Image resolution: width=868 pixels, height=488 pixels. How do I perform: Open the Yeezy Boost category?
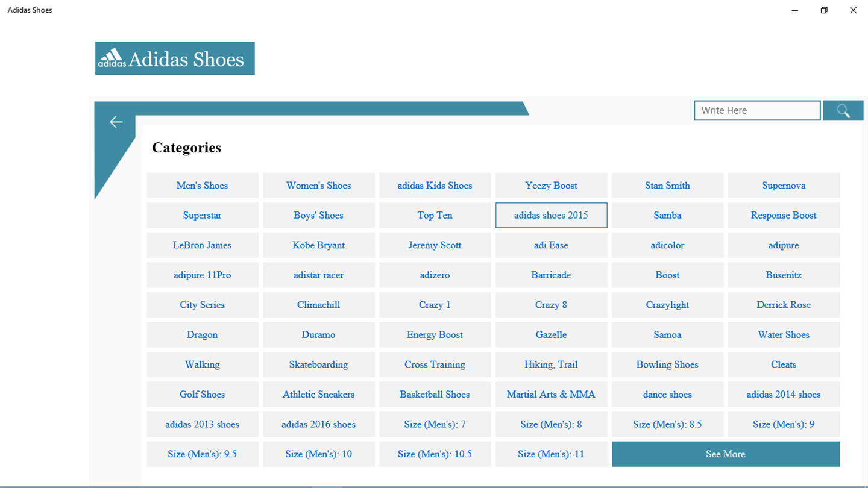point(552,186)
